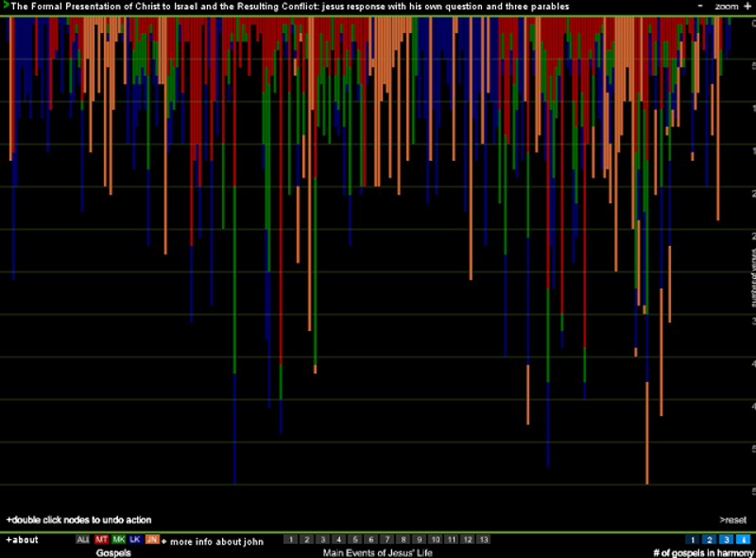Image resolution: width=756 pixels, height=558 pixels.
Task: Toggle the MK (Mark) gospel filter
Action: [118, 539]
